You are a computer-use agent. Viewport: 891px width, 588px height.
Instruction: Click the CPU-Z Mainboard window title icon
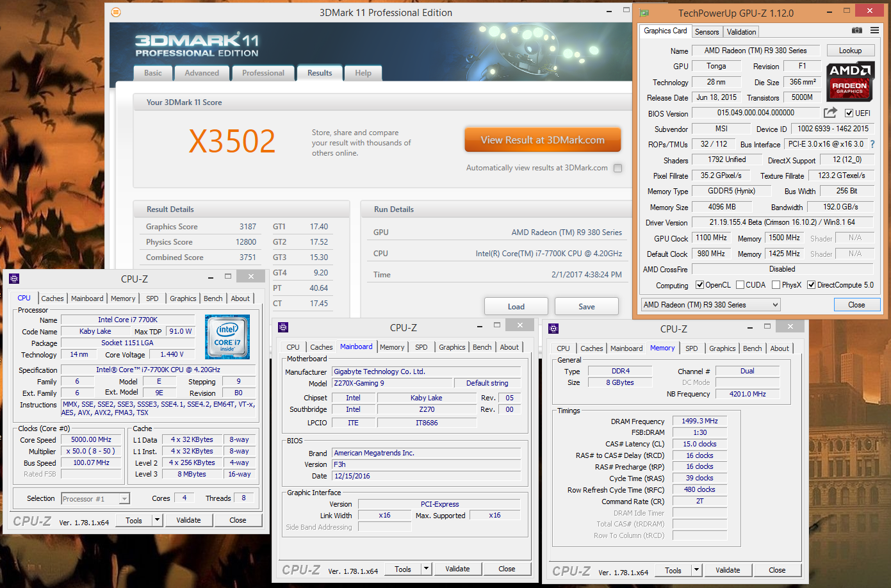[x=283, y=327]
